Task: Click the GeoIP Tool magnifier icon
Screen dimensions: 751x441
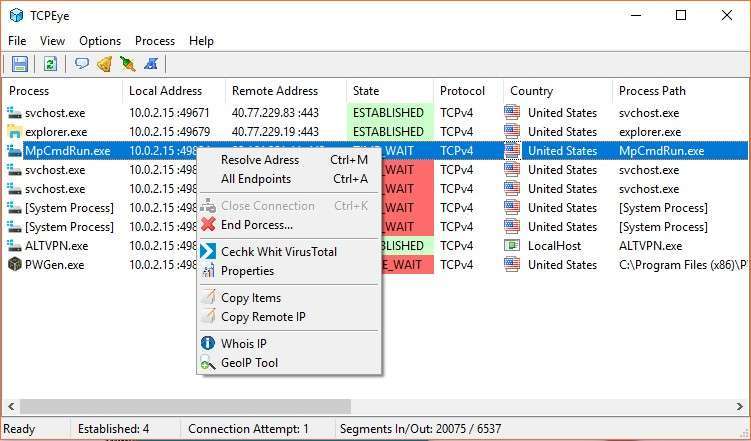Action: (x=208, y=362)
